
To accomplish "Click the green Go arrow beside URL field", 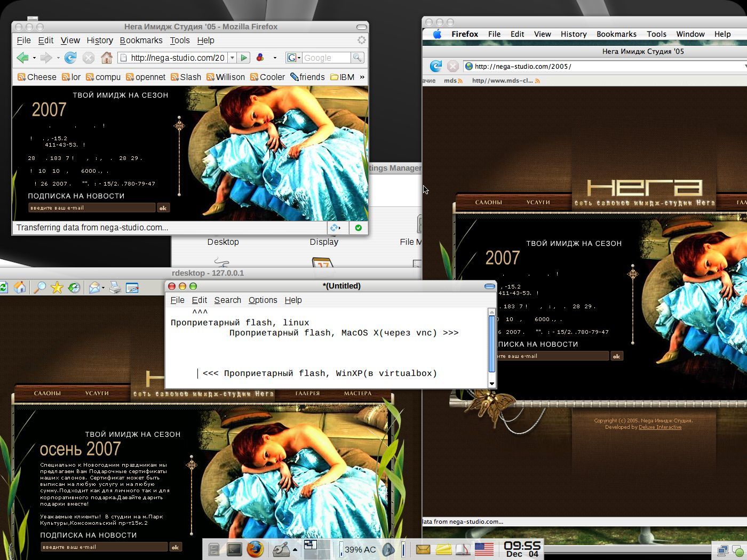I will [x=244, y=58].
